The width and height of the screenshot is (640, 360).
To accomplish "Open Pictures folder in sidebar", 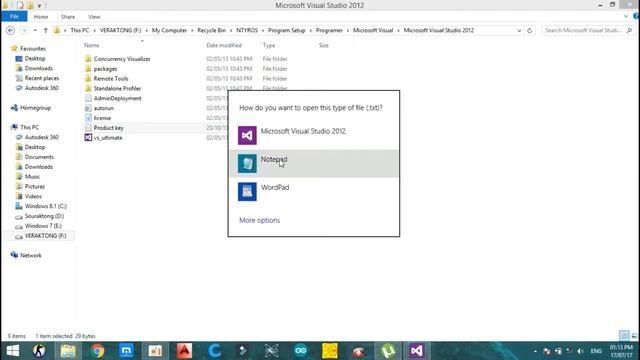I will 35,186.
